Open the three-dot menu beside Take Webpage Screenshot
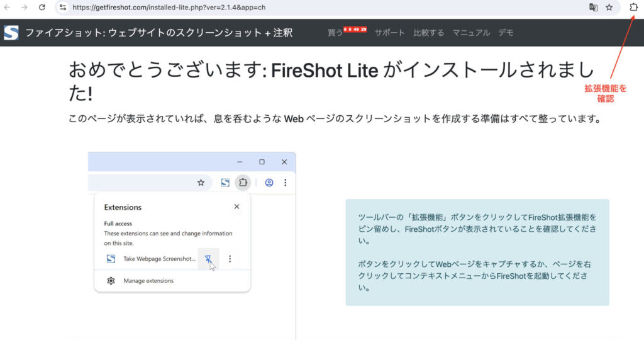Screen dimensions: 644x340 [230, 259]
